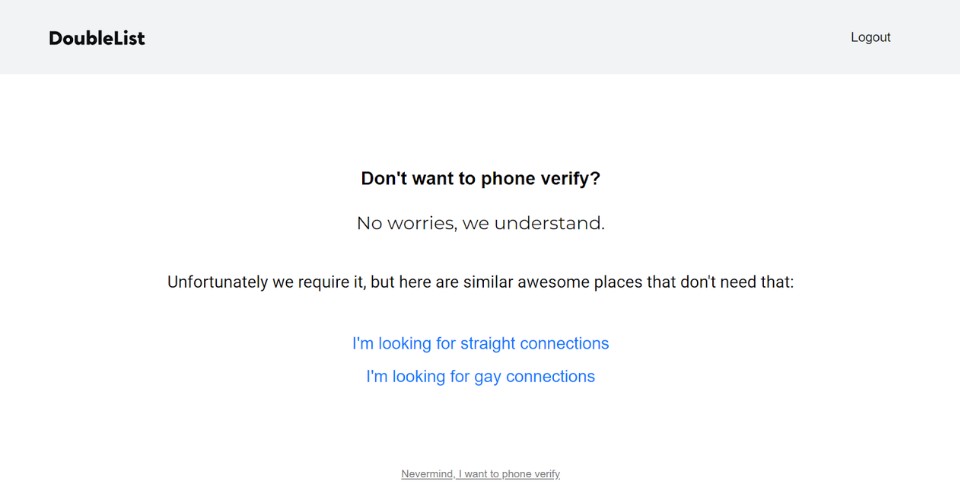The image size is (960, 502).
Task: Click the "No worries, we understand." text
Action: click(480, 223)
